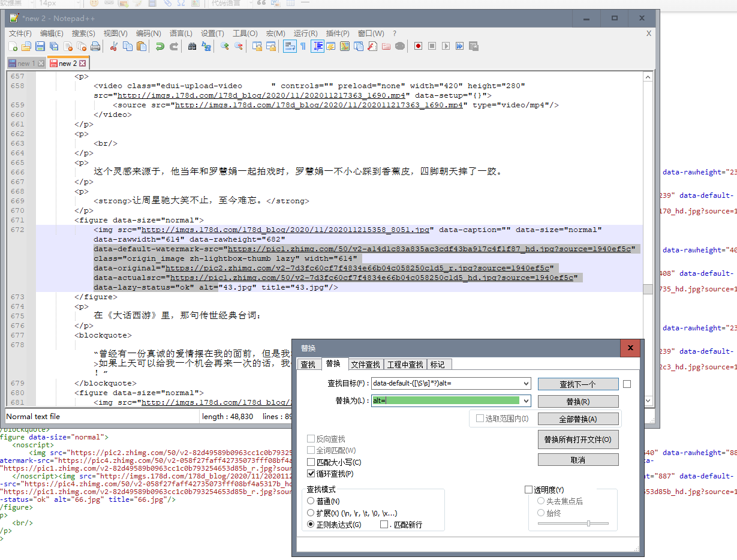This screenshot has height=560, width=737.
Task: Click the 全部替换(A) button
Action: (x=577, y=419)
